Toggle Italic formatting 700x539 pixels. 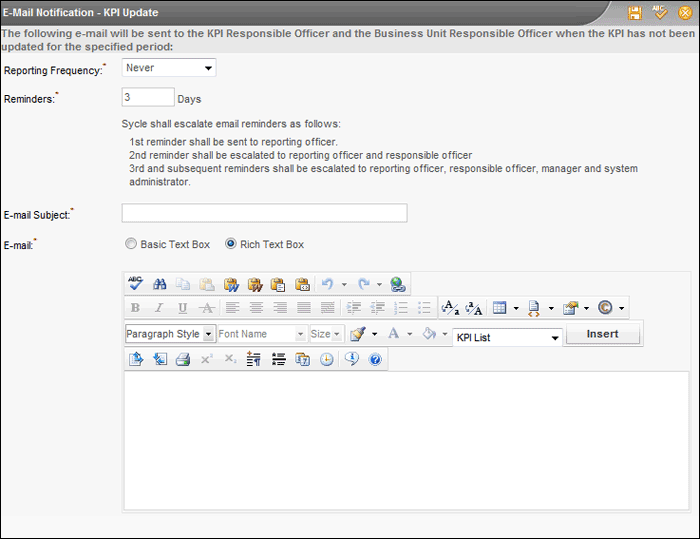coord(159,308)
